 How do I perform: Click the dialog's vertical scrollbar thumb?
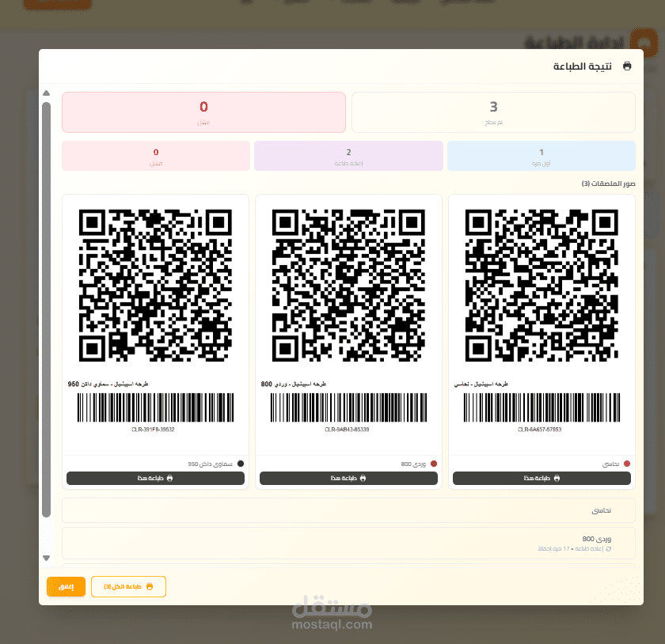coord(46,309)
